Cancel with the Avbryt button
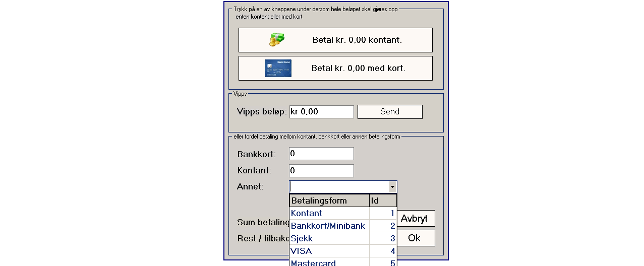 coord(416,219)
